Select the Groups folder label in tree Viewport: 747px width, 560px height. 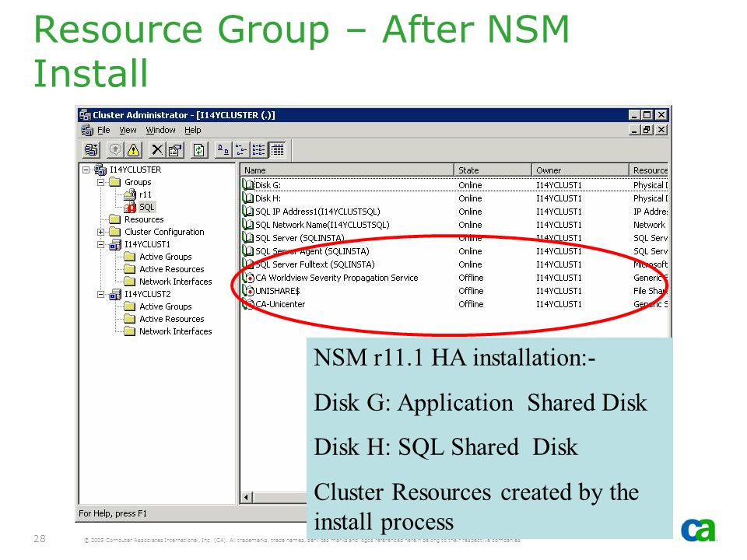click(138, 182)
